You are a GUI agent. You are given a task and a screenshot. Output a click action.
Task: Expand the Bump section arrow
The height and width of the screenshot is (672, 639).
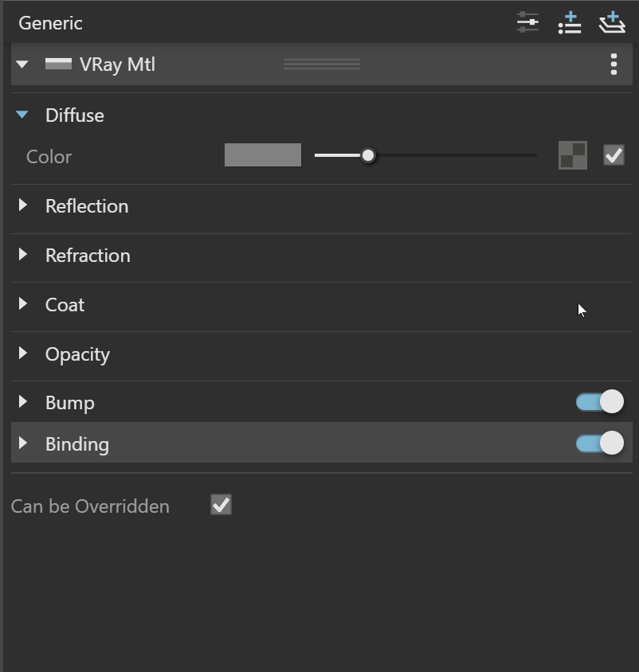[23, 401]
